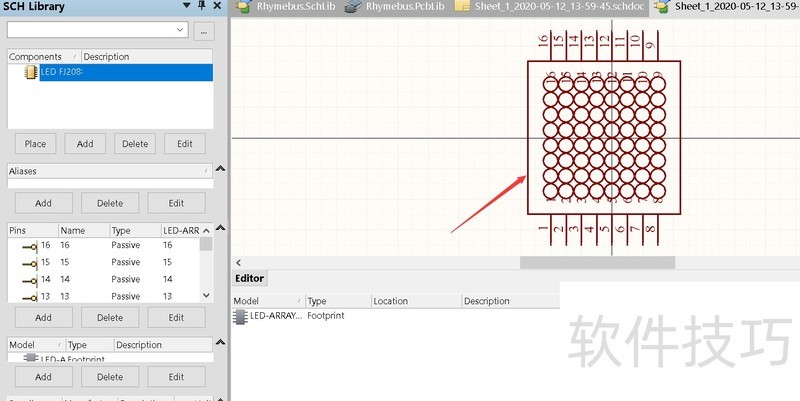Viewport: 800px width, 401px height.
Task: Sort by Location column in Editor panel
Action: pos(416,301)
